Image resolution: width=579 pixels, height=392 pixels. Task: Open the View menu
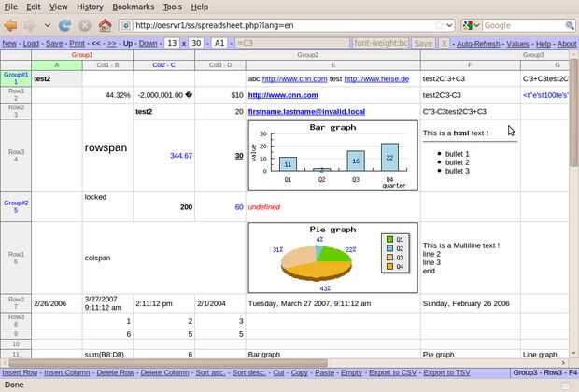(58, 7)
